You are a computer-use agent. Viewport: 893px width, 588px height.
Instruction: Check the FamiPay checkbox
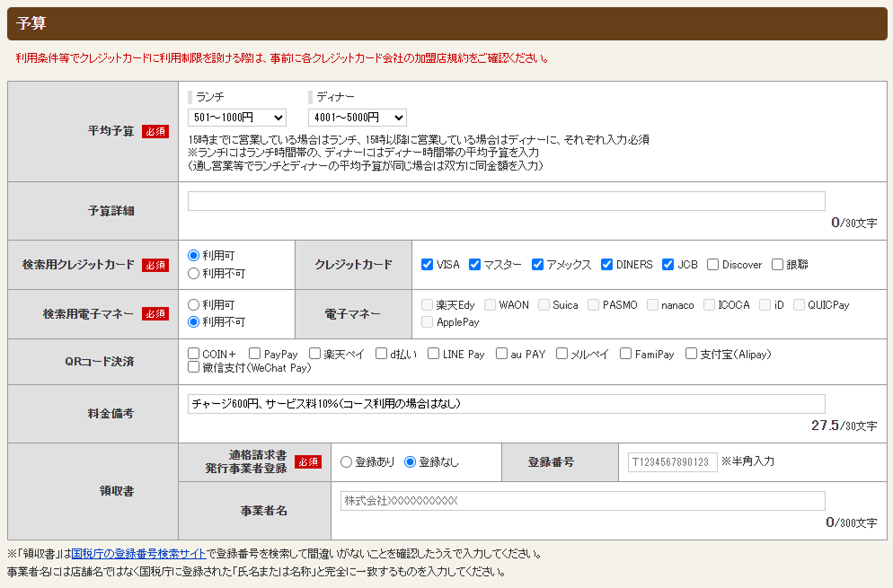pyautogui.click(x=625, y=354)
